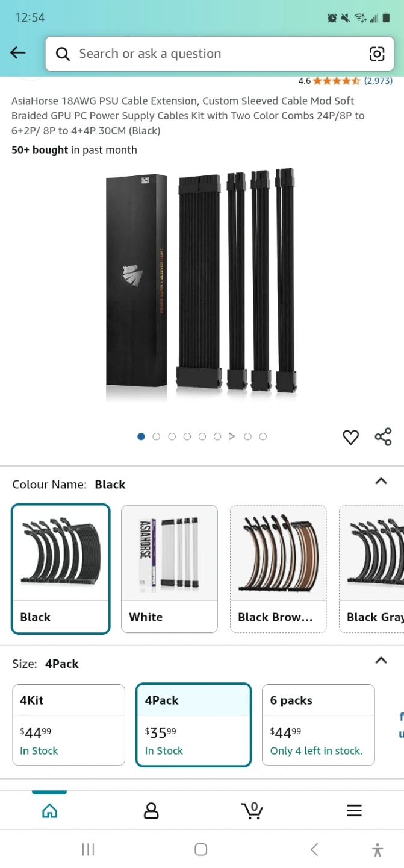404x868 pixels.
Task: Tap the search input field
Action: click(x=205, y=54)
